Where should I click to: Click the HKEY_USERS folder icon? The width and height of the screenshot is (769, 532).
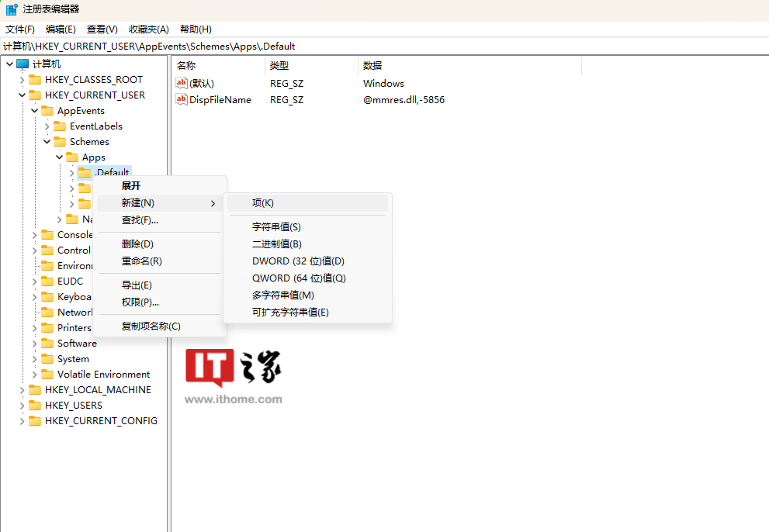point(35,406)
